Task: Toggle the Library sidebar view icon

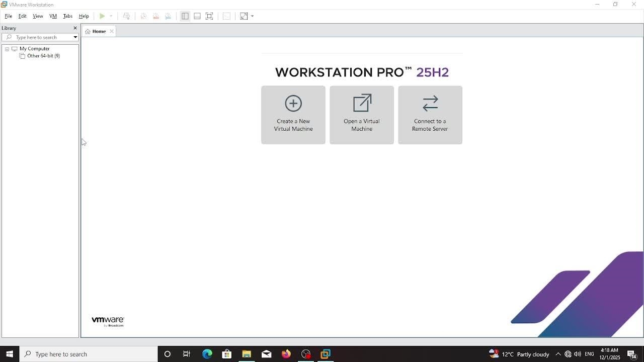Action: [185, 16]
